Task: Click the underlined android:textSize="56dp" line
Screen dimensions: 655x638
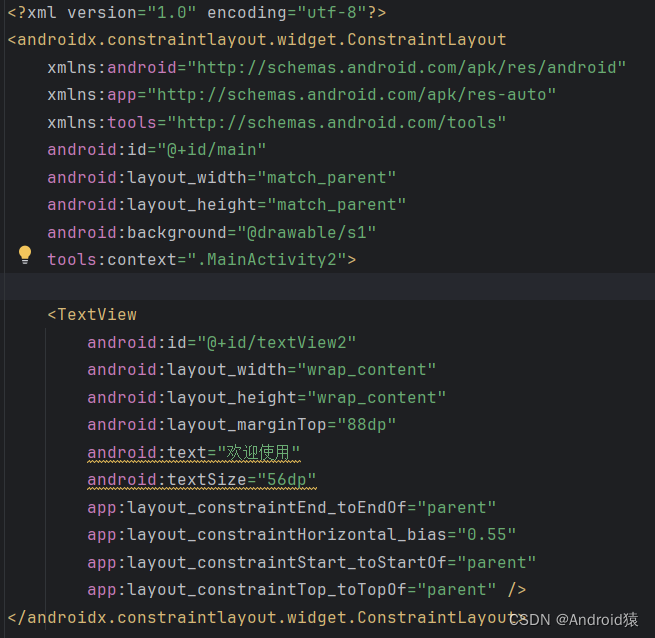Action: coord(202,480)
